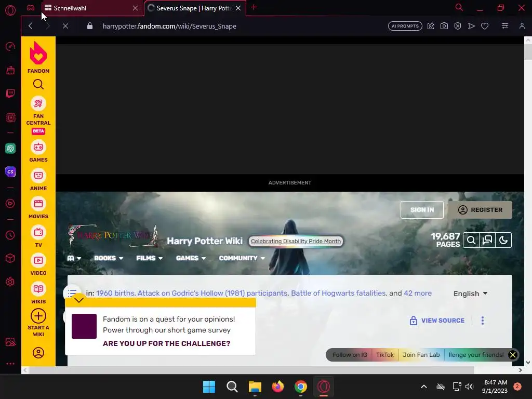This screenshot has width=532, height=399.
Task: Click Are You Up For The Challenge
Action: coord(167,343)
